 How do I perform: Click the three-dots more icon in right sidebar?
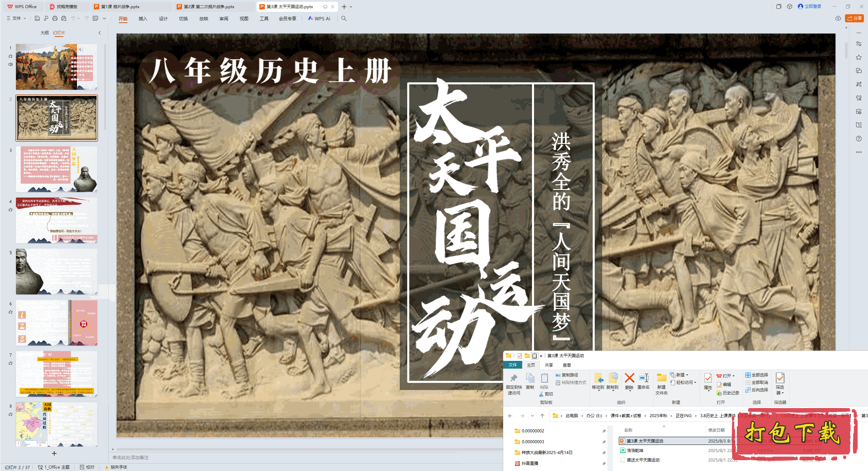[x=859, y=152]
